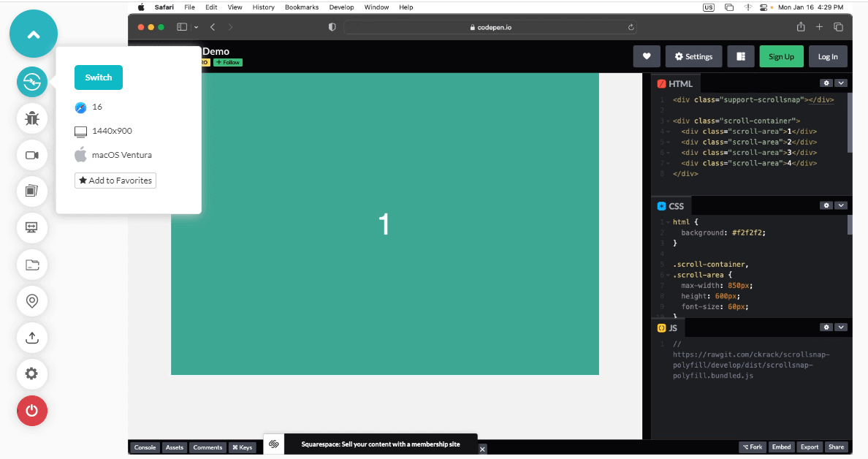
Task: Click the Squarespace ad text
Action: (381, 444)
